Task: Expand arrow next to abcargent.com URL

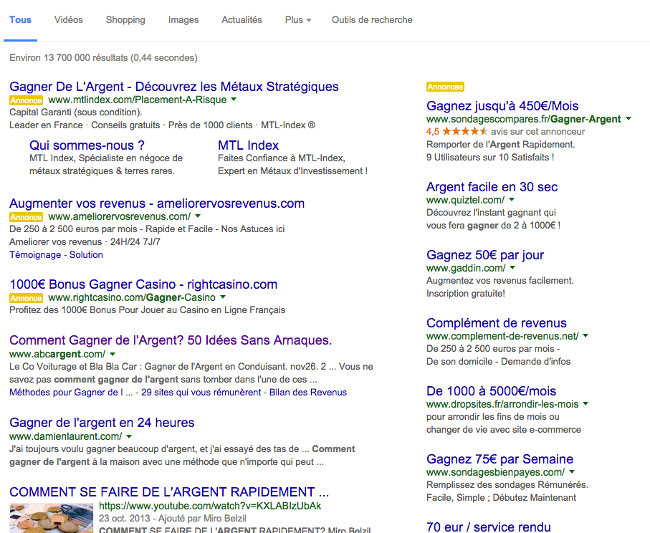Action: [x=112, y=354]
